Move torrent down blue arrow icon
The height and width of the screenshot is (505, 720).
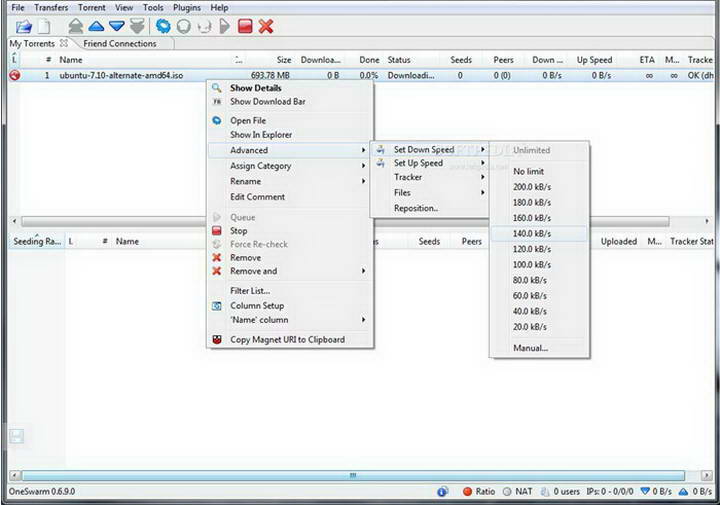(x=117, y=27)
